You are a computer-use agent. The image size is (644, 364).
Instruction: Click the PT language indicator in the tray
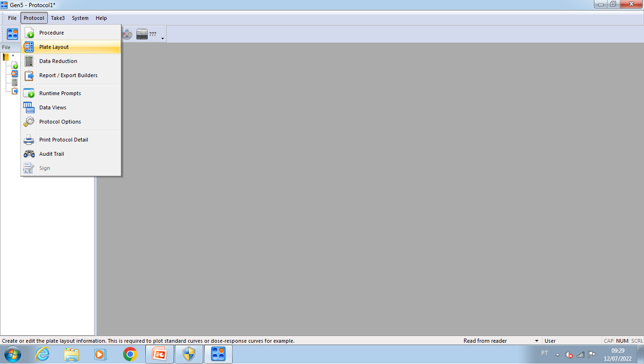pyautogui.click(x=544, y=353)
